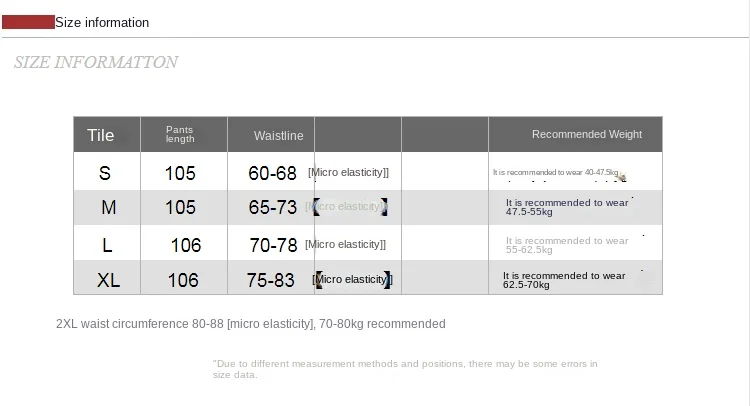Click the italic SIZE INFORMATTON title
Screen dimensions: 750x406
(x=96, y=62)
